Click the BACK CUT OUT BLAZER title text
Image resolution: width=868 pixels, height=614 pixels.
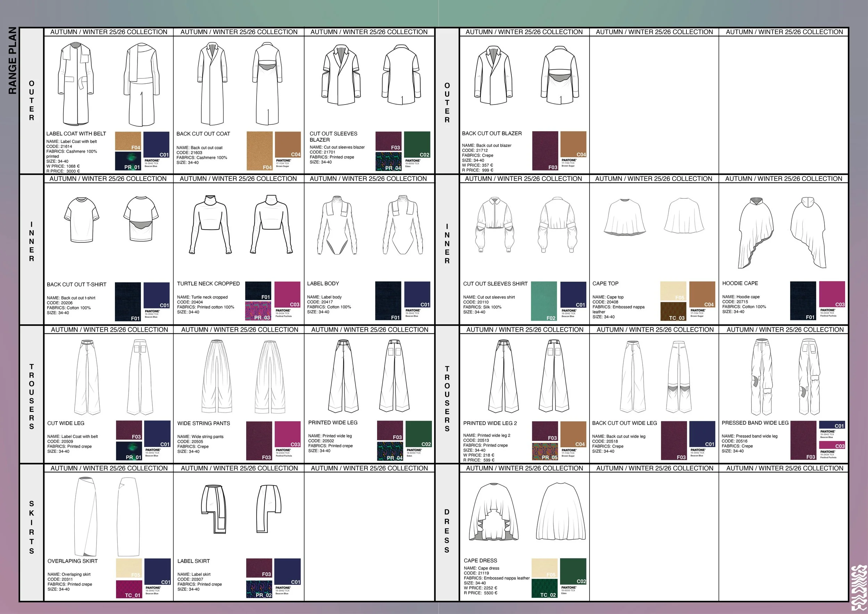tap(492, 133)
